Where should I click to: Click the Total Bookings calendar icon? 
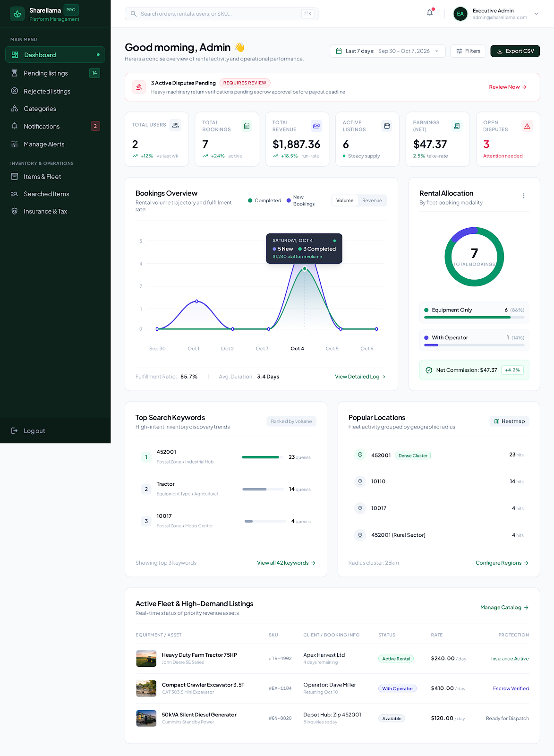(247, 126)
